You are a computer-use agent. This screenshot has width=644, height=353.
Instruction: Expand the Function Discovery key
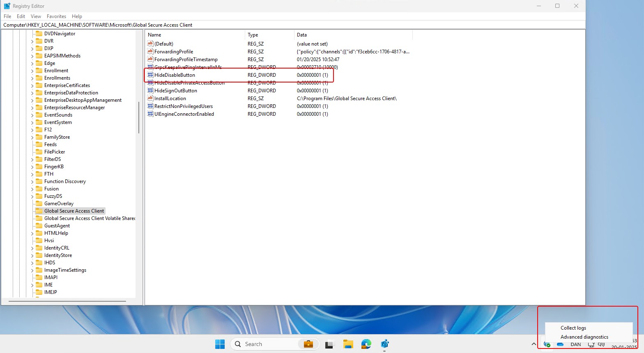coord(32,181)
